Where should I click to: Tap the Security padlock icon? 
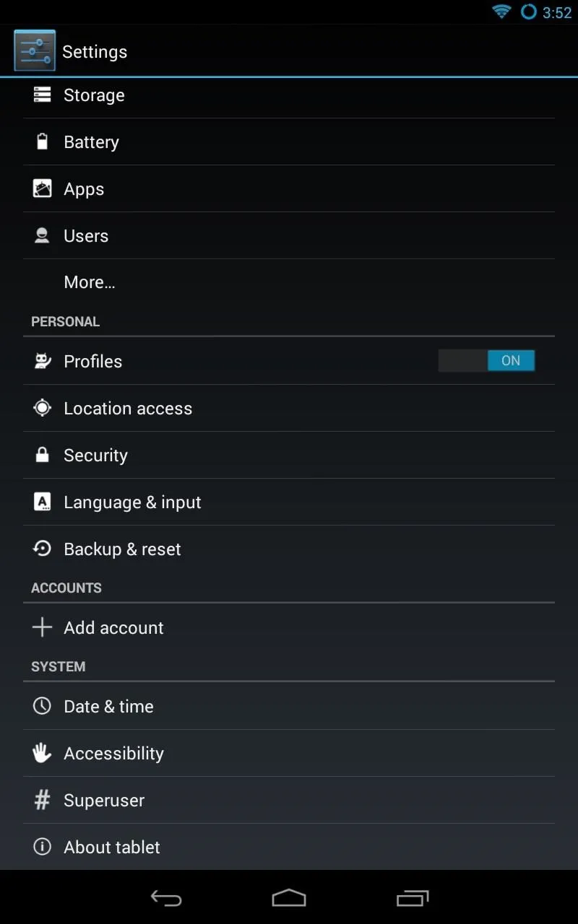pos(42,455)
